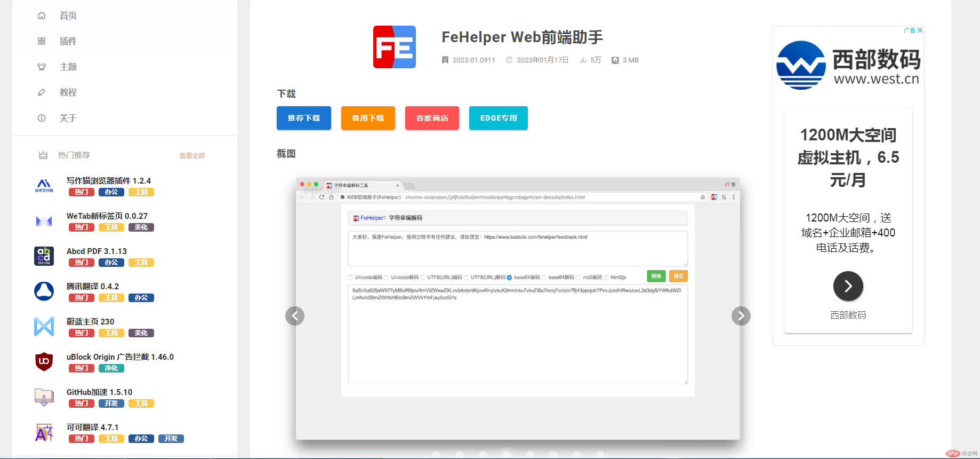Click the 西部数码 caption under the arrow
The image size is (980, 459).
click(x=848, y=315)
